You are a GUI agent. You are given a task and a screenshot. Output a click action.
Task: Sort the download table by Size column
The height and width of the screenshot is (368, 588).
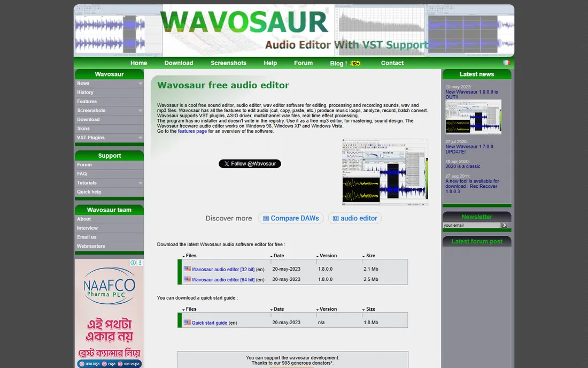[369, 256]
